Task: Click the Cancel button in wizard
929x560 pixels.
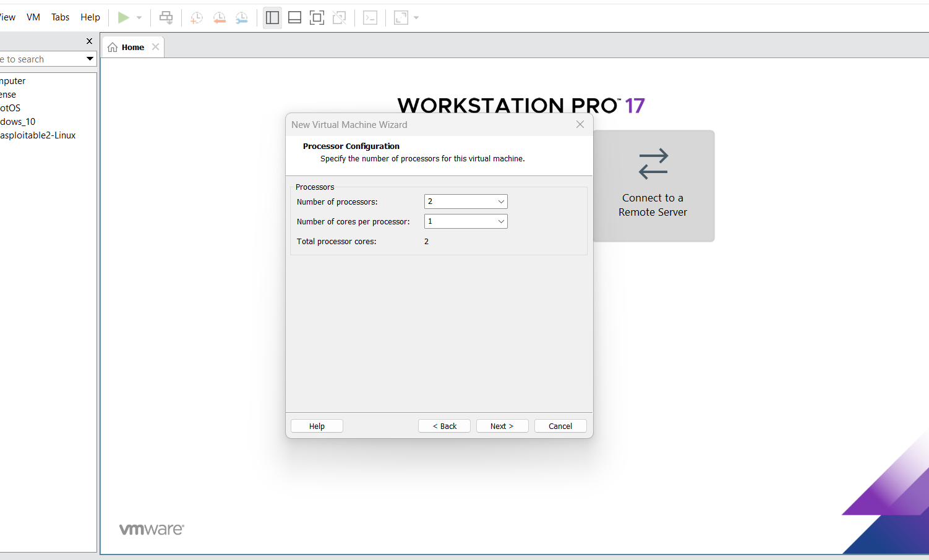Action: tap(560, 426)
